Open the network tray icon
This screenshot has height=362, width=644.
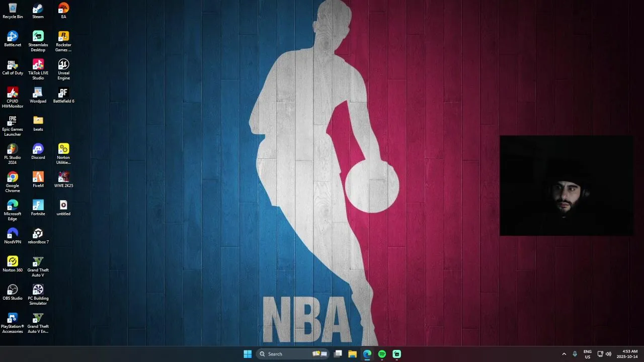point(600,354)
